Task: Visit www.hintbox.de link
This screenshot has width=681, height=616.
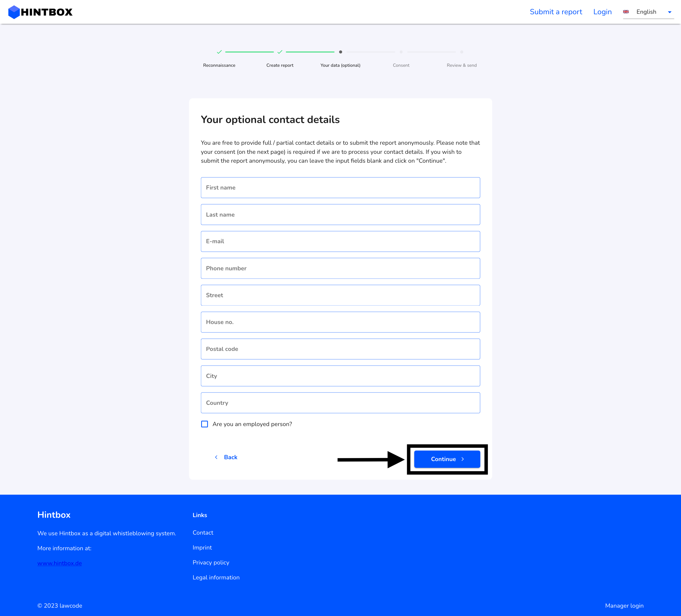Action: (x=60, y=563)
